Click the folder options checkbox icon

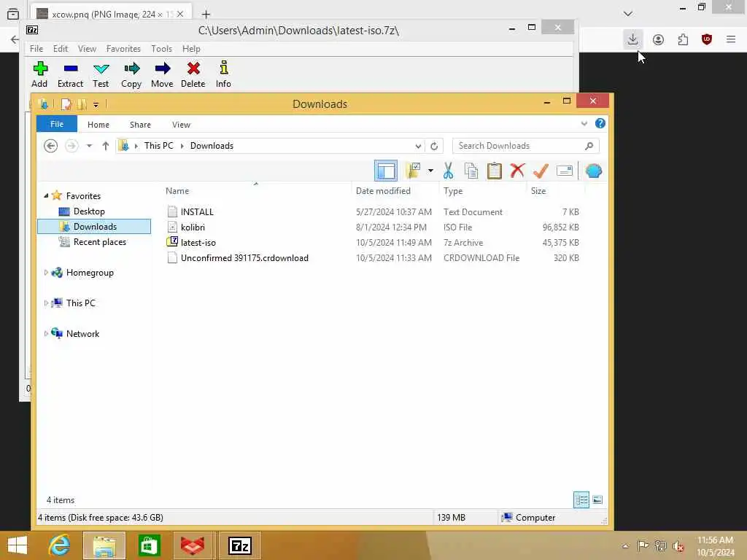(x=413, y=171)
